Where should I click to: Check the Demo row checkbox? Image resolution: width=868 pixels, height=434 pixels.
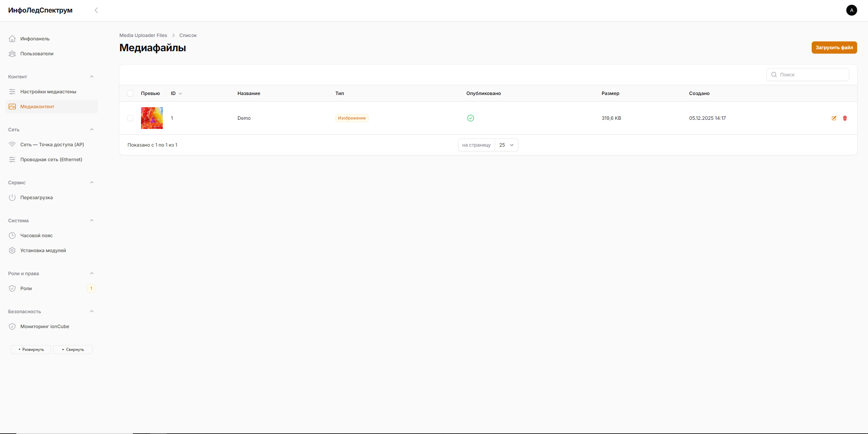[130, 118]
